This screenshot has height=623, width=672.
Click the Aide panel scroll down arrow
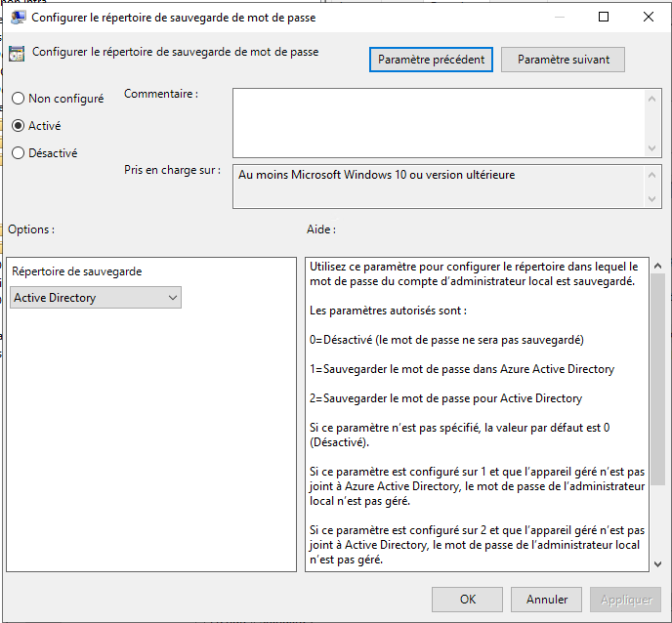point(658,564)
